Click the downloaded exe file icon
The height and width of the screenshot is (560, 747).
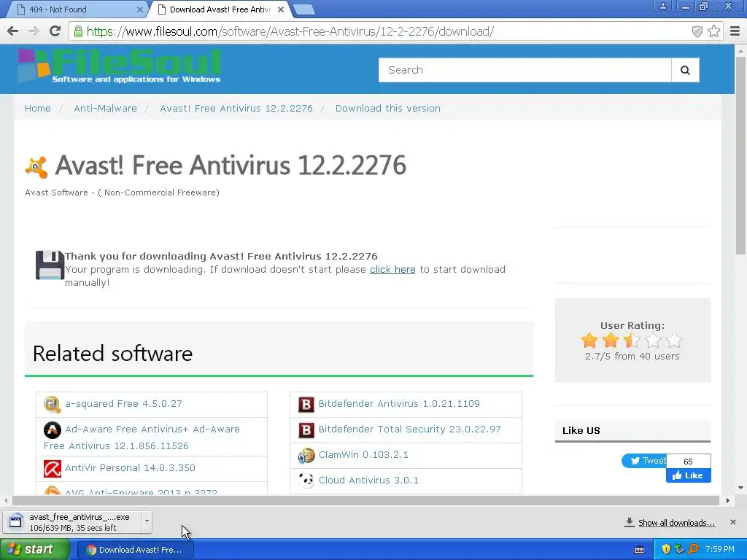tap(15, 522)
